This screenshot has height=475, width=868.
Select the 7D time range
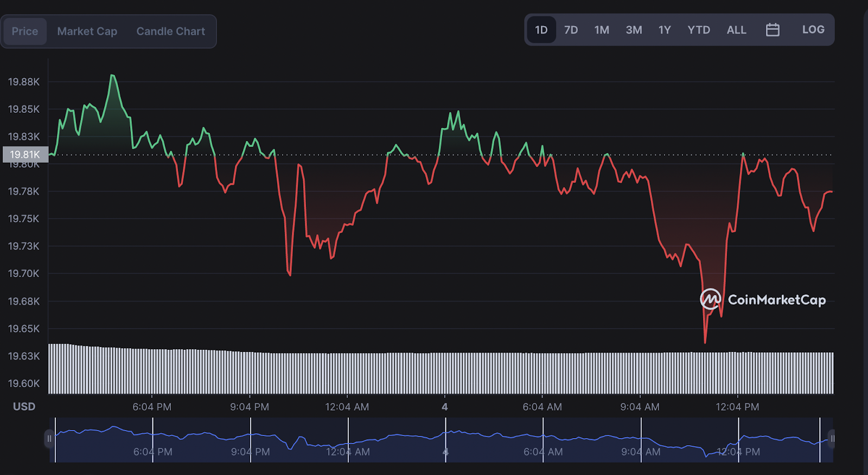tap(571, 30)
